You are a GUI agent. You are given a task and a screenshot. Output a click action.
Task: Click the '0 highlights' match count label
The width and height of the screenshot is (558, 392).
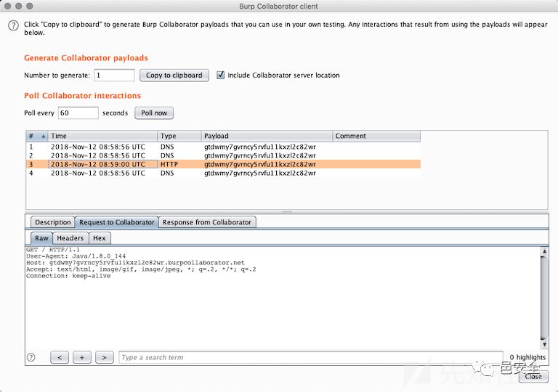pos(527,357)
